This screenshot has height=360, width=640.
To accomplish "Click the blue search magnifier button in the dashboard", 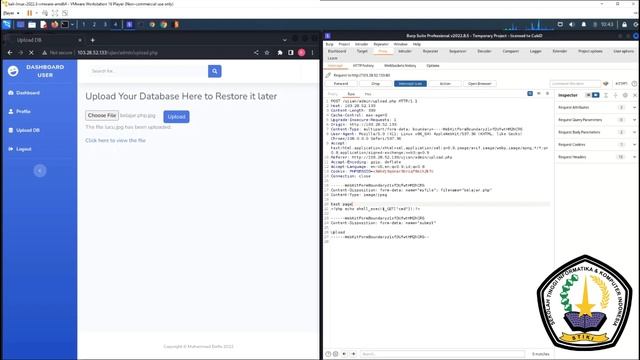I will 214,71.
